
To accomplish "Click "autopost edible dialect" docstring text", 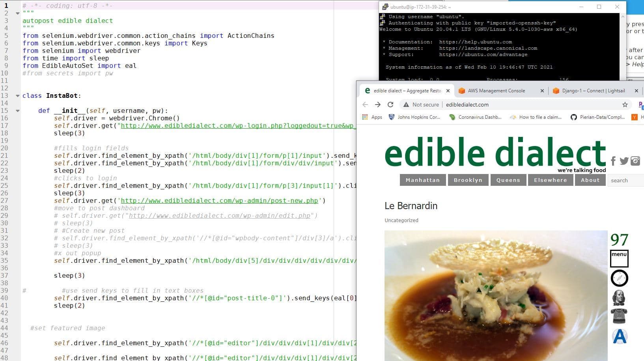I will click(67, 21).
